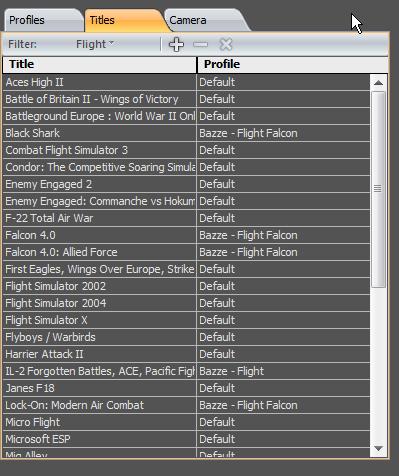
Task: Sort by Title column header
Action: click(x=99, y=64)
